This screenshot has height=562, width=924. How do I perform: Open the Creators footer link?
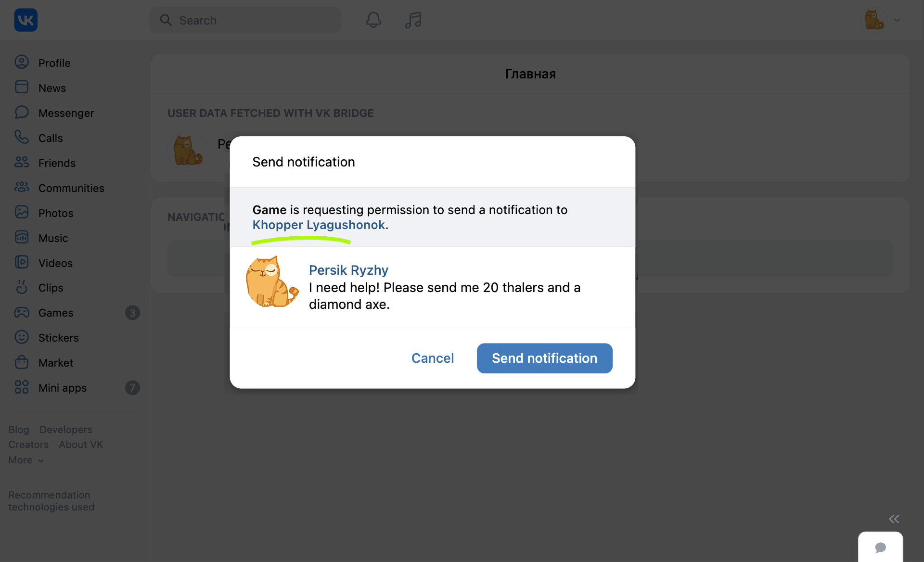tap(28, 445)
